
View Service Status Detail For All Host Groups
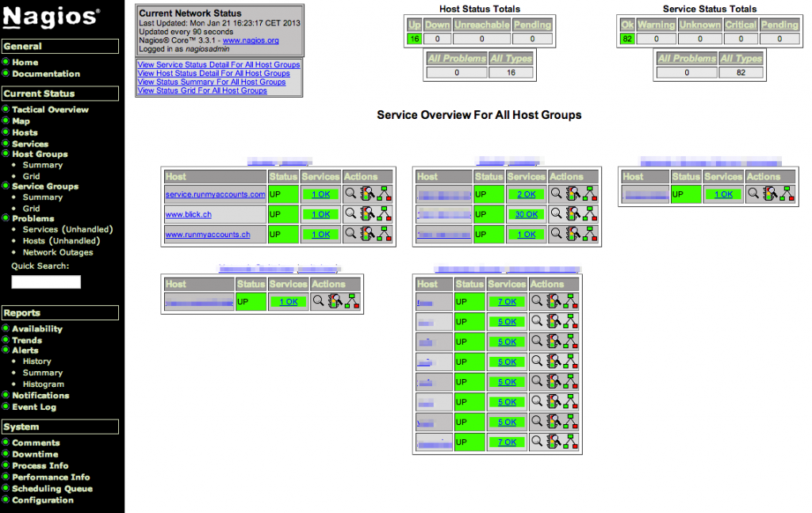219,65
